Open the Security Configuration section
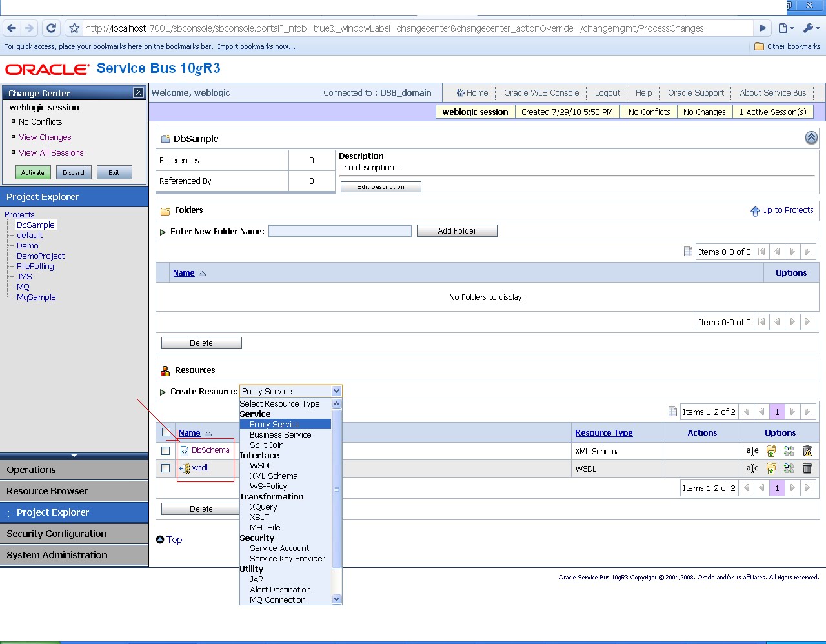Screen dimensions: 826x644 (74, 534)
